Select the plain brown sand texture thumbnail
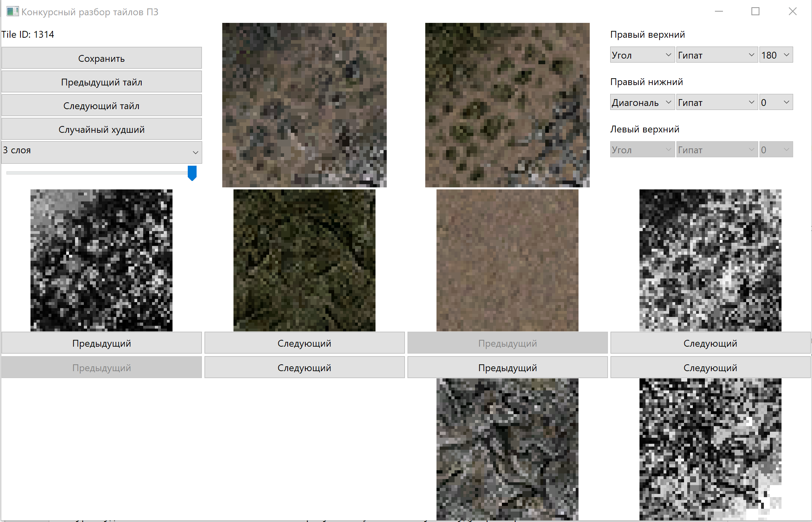Image resolution: width=812 pixels, height=522 pixels. click(507, 260)
